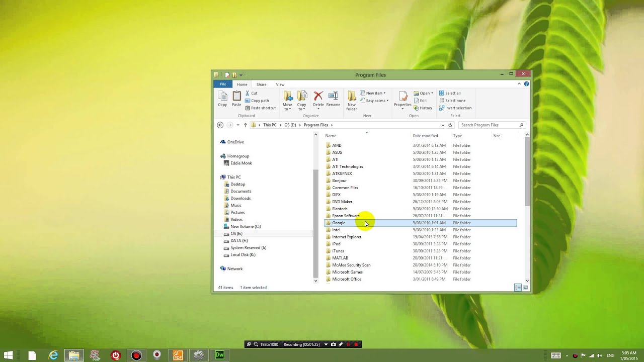Image resolution: width=644 pixels, height=362 pixels.
Task: Click the Copy ribbon button
Action: (222, 99)
